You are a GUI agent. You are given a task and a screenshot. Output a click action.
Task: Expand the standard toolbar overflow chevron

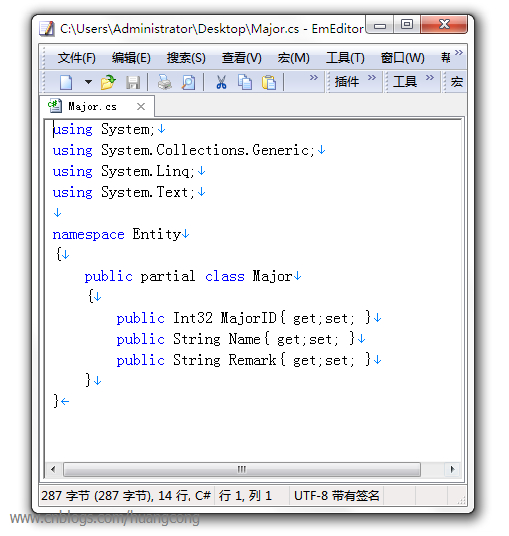[x=313, y=78]
